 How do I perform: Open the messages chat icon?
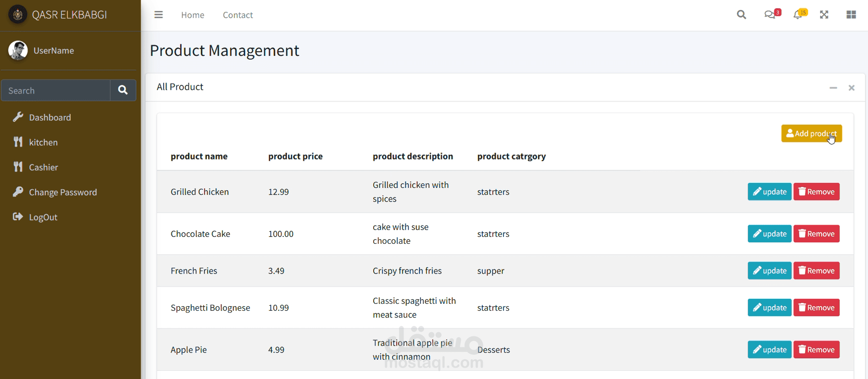[770, 15]
